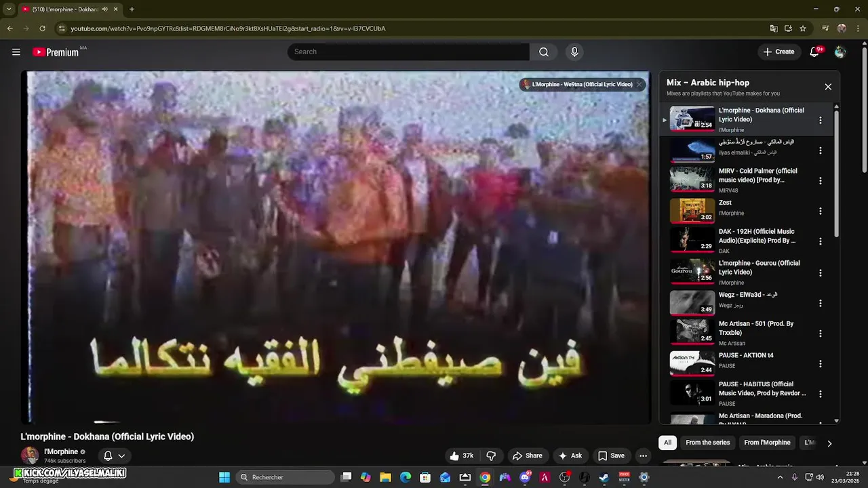868x488 pixels.
Task: Open Chrome media controls icon
Action: 825,28
